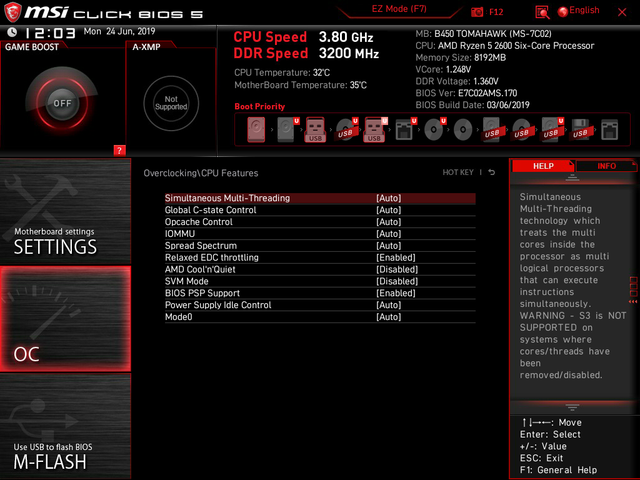640x480 pixels.
Task: Open the SETTINGS motherboard settings section
Action: click(x=65, y=211)
